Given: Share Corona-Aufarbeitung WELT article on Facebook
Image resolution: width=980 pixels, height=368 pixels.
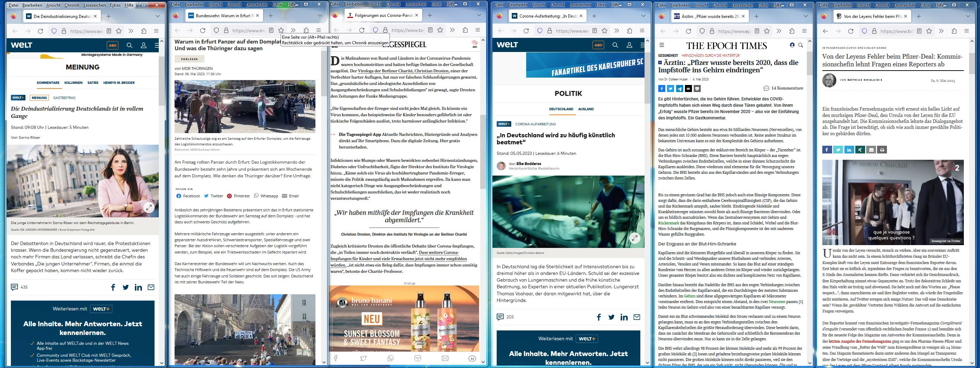Looking at the screenshot, I should pos(599,317).
